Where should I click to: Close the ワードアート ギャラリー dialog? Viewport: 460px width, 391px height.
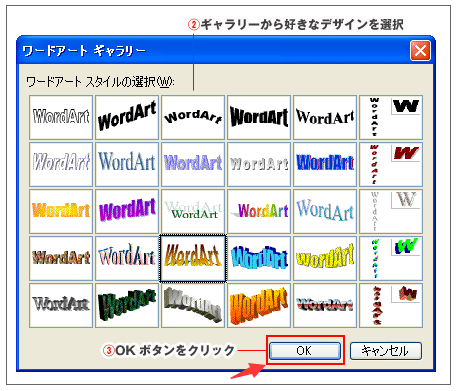[x=420, y=51]
